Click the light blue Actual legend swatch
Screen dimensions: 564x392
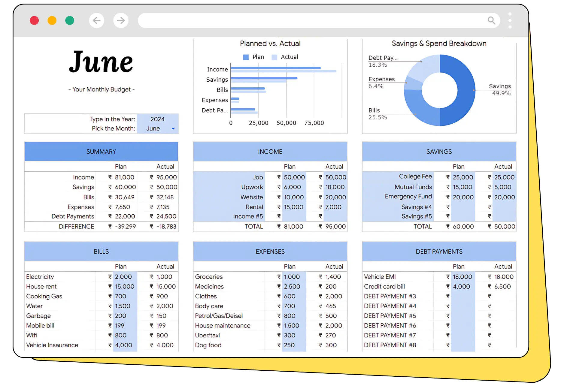(274, 57)
